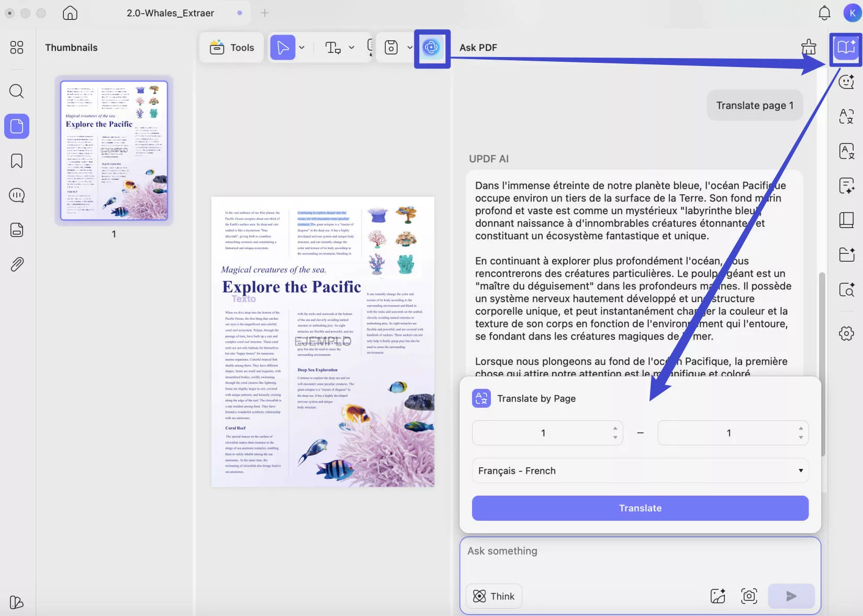
Task: Open the comments panel icon
Action: [17, 195]
